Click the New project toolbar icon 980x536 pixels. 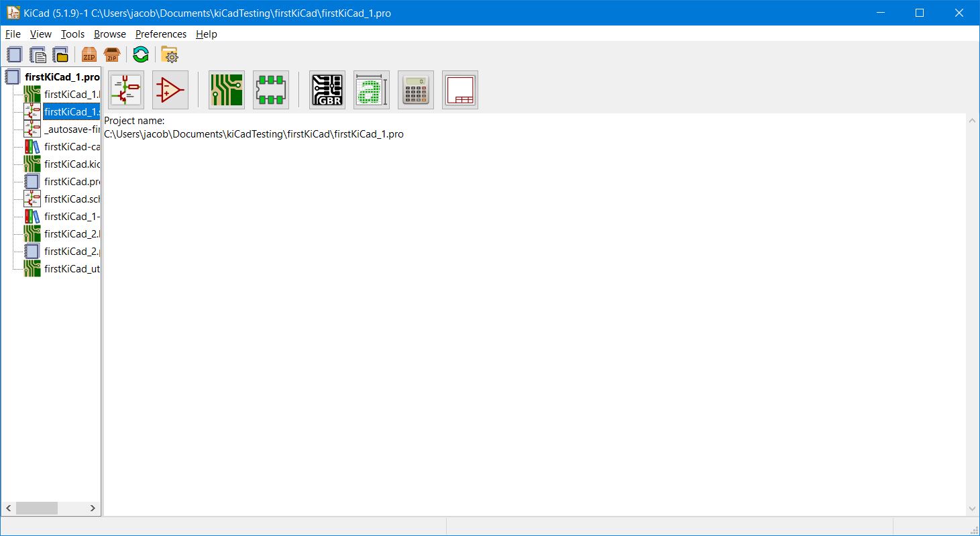point(14,55)
